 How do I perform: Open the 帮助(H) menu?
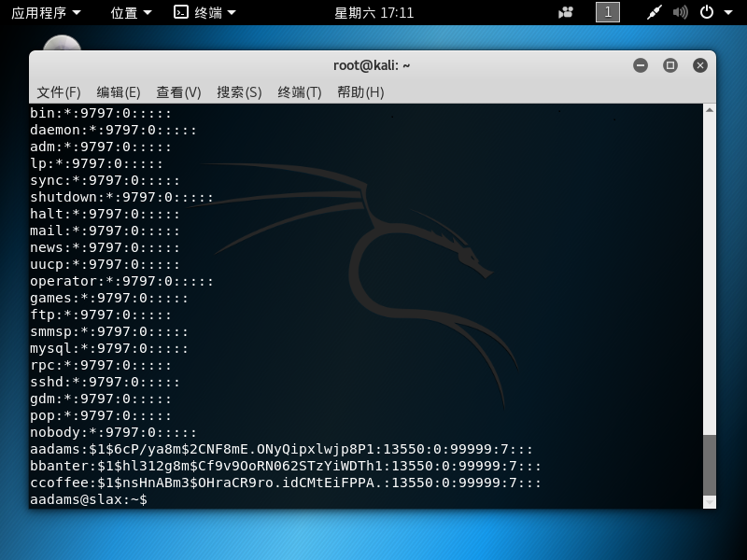[360, 91]
